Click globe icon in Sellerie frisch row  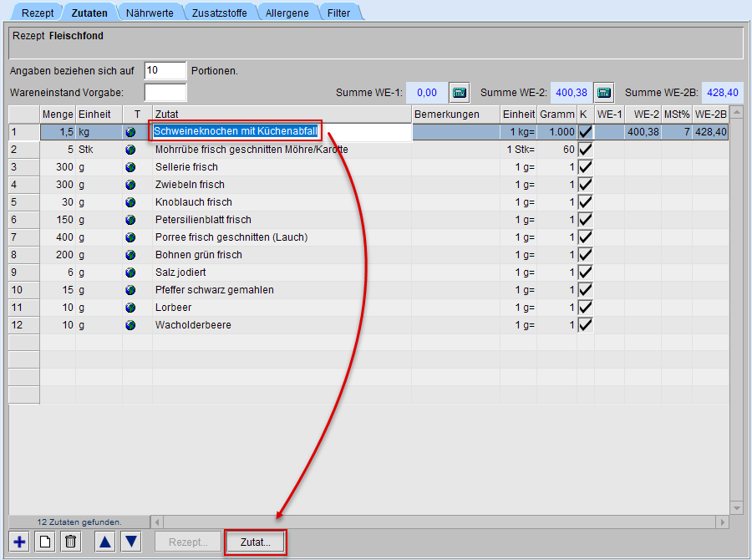[x=130, y=167]
